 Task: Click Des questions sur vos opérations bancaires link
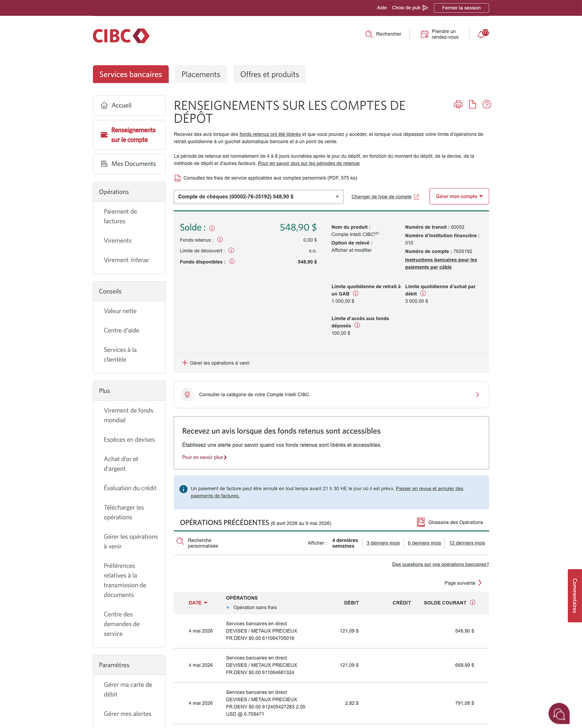pyautogui.click(x=441, y=564)
